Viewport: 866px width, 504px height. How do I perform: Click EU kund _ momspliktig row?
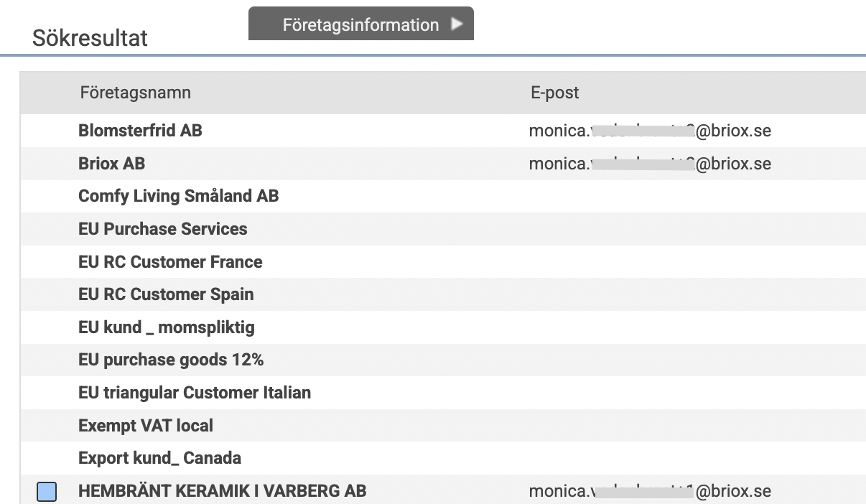(x=166, y=327)
